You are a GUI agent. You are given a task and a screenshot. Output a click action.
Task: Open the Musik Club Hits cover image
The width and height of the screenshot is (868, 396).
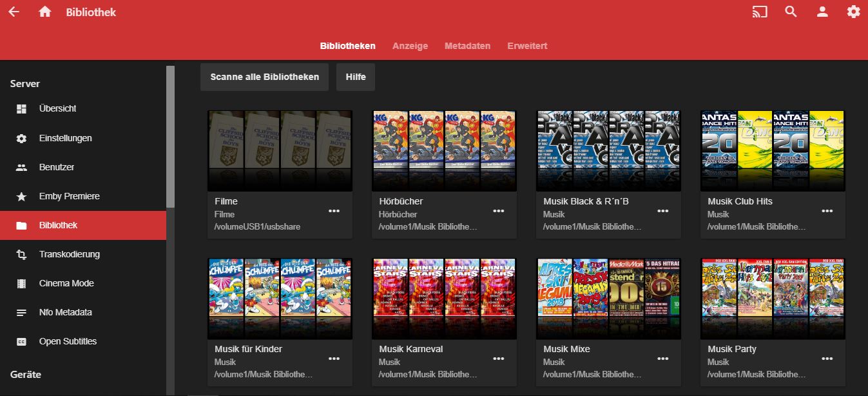(773, 151)
